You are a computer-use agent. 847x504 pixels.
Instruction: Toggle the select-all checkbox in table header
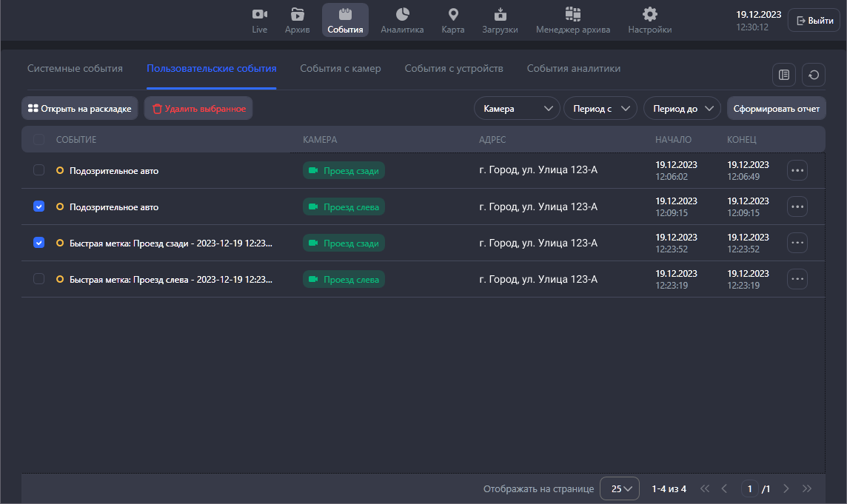point(39,139)
